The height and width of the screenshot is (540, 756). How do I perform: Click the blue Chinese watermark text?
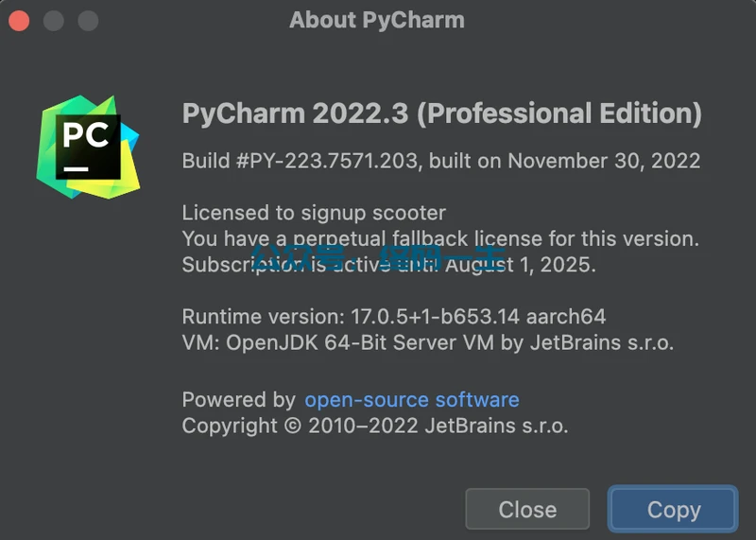[379, 257]
